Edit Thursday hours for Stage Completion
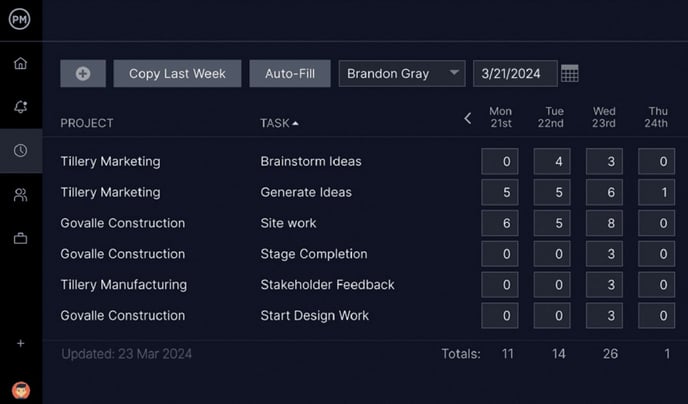The width and height of the screenshot is (688, 404). coord(656,254)
